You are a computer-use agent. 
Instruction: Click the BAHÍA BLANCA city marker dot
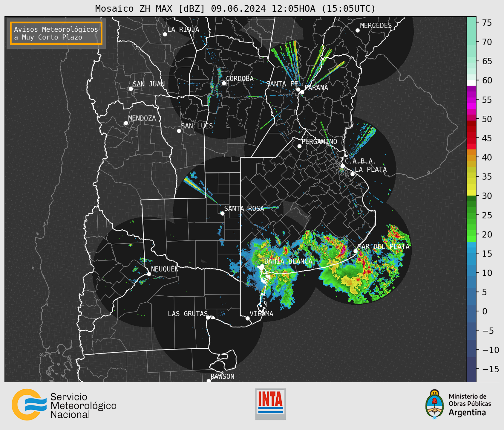pyautogui.click(x=262, y=266)
